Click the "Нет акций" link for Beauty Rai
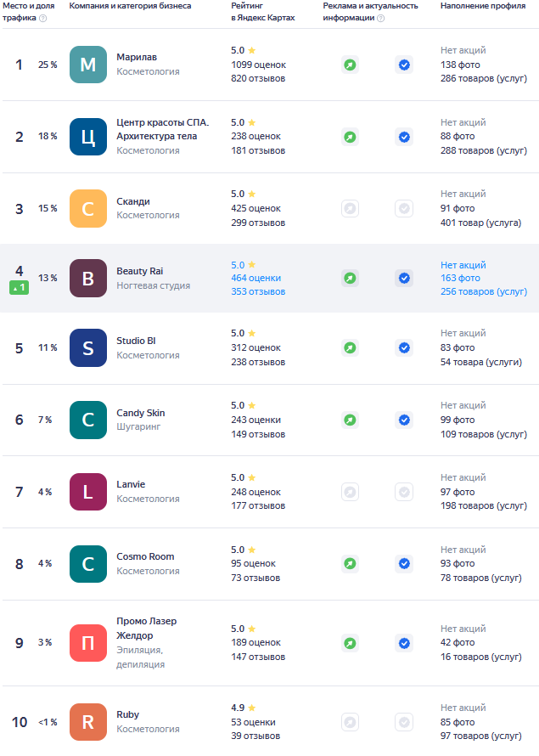539x756 pixels. coord(463,265)
